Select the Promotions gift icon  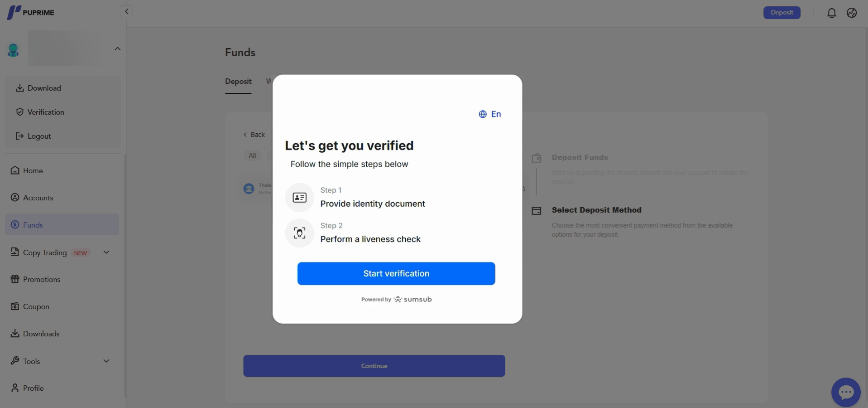pos(15,279)
